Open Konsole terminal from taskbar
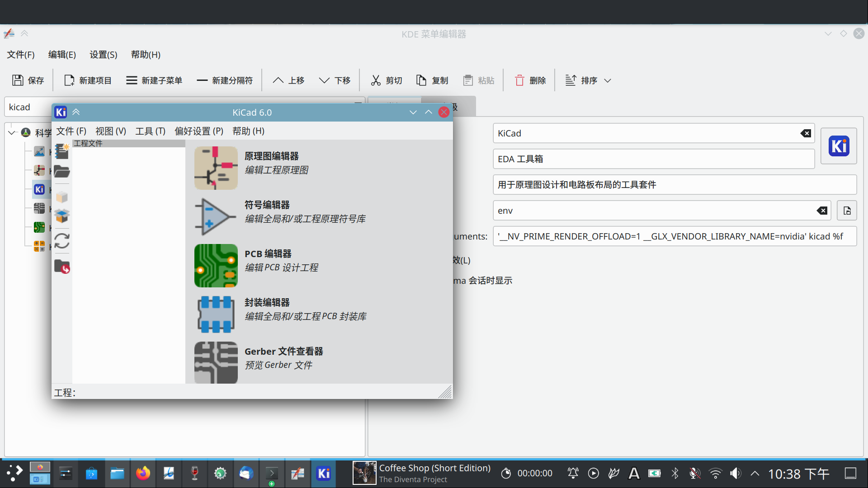Screen dimensions: 868x488 (x=272, y=474)
